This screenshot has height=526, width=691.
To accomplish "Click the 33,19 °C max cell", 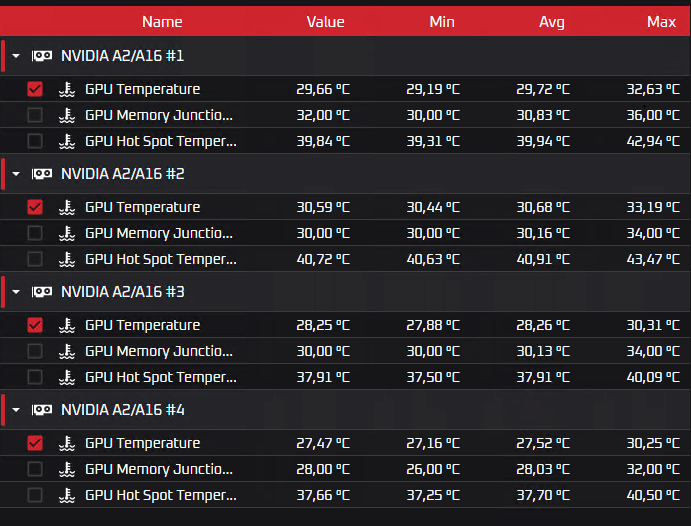I will pyautogui.click(x=653, y=207).
